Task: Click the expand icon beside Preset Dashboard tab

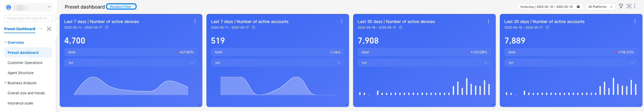Action: click(49, 29)
